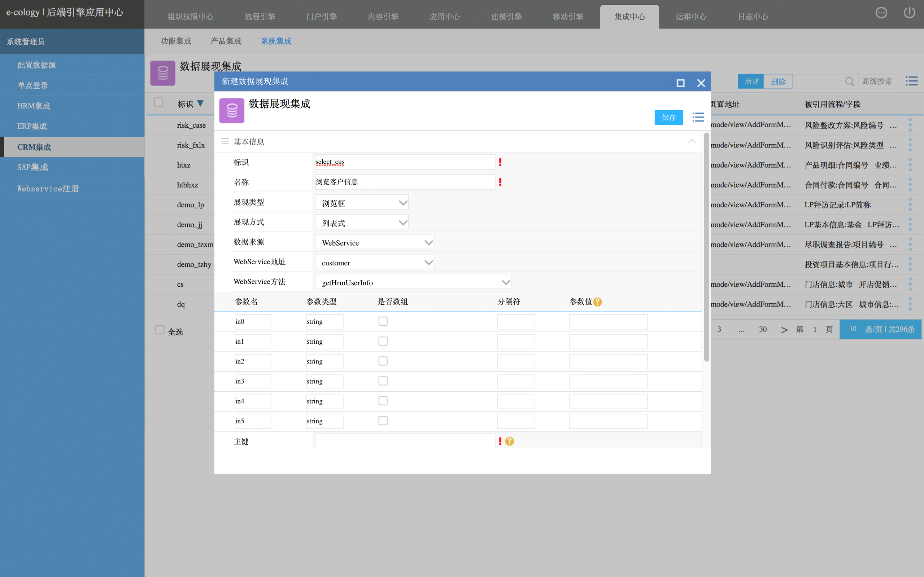This screenshot has height=577, width=924.
Task: Click the search magnifier icon
Action: pyautogui.click(x=849, y=81)
